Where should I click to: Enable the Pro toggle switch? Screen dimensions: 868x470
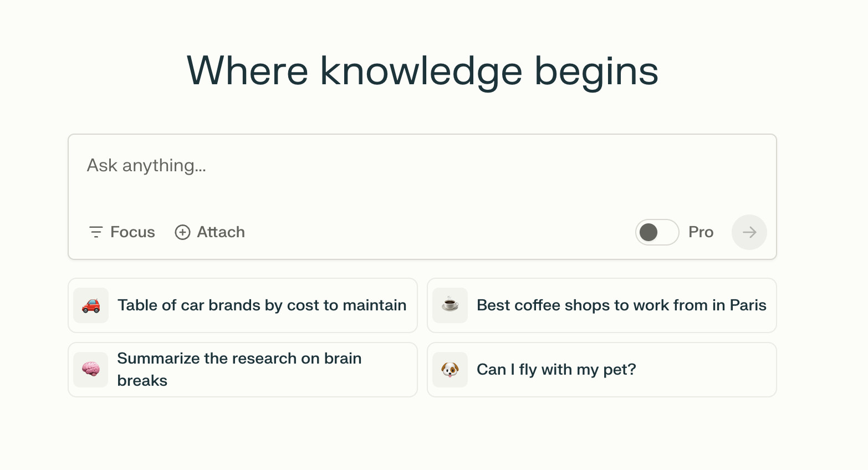[x=657, y=232]
